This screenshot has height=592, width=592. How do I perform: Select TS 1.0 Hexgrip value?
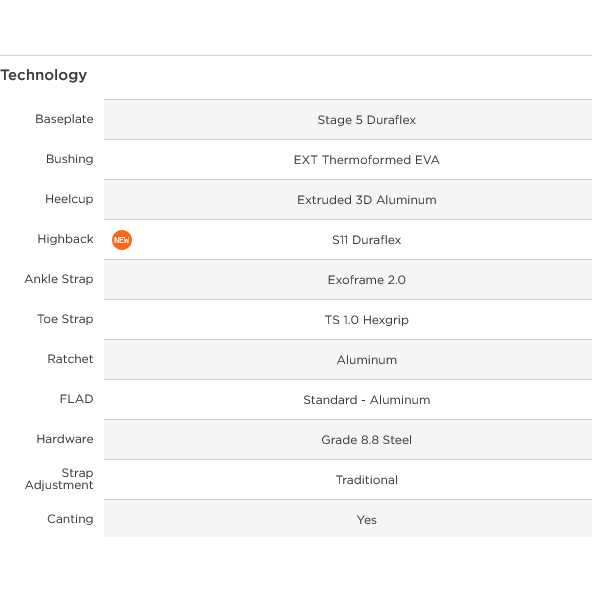click(367, 320)
